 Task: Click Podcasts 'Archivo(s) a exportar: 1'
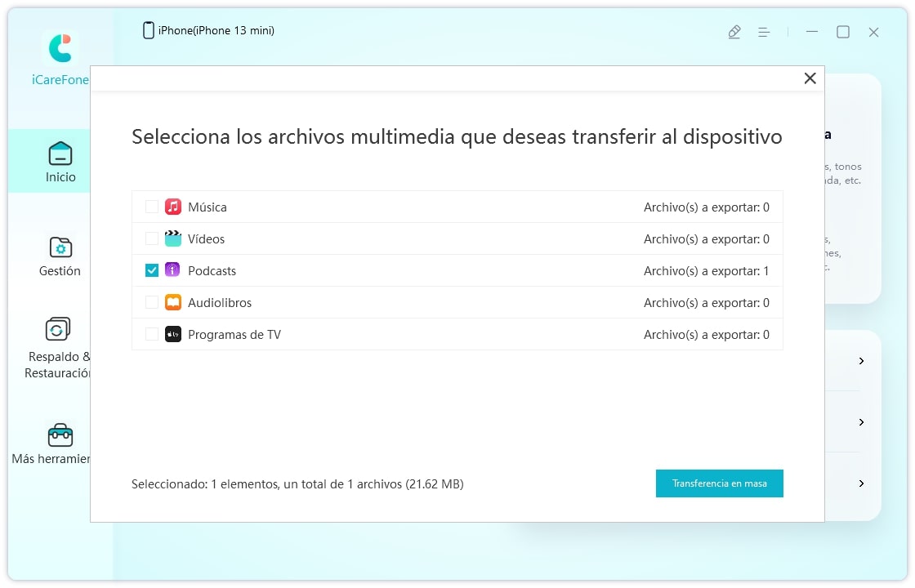point(706,270)
